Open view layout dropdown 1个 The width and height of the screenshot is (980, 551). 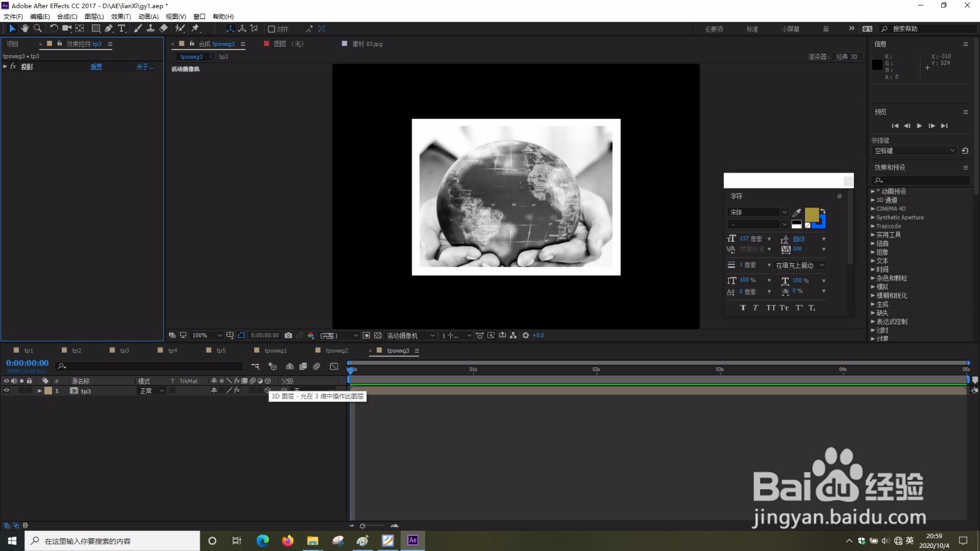456,335
